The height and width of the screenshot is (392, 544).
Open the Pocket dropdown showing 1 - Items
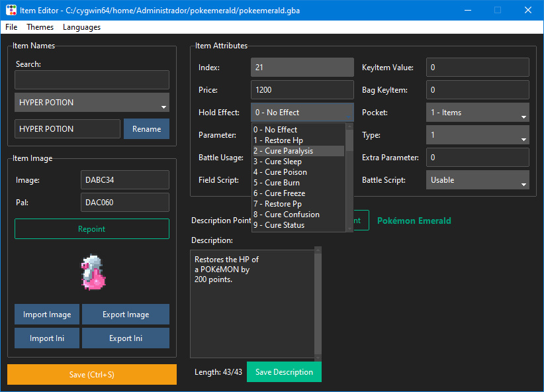(477, 113)
